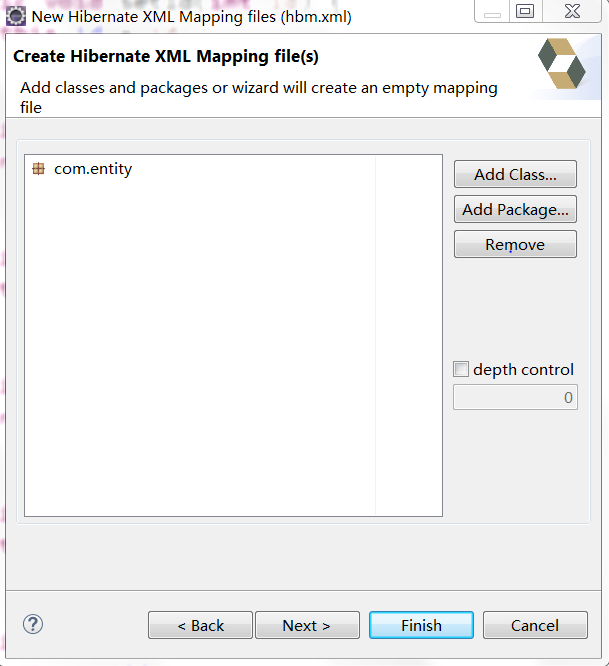This screenshot has height=666, width=609.
Task: Click the Hibernate logo in wizard banner
Action: point(561,64)
